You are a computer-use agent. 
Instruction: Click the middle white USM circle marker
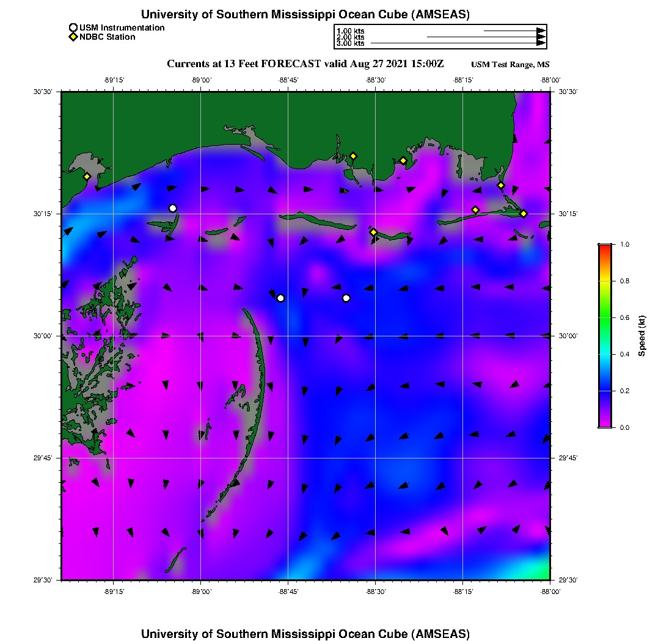point(280,298)
